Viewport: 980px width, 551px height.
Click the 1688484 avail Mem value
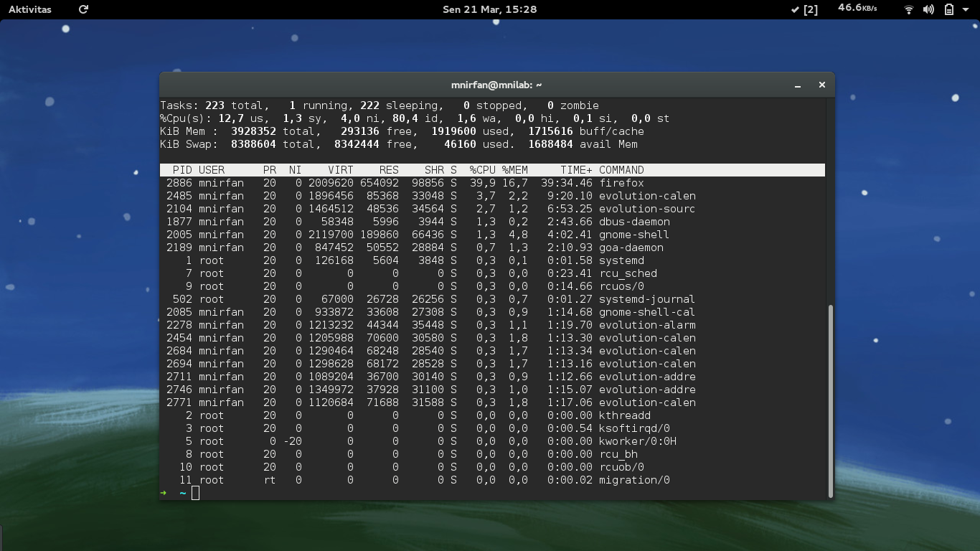click(x=551, y=144)
